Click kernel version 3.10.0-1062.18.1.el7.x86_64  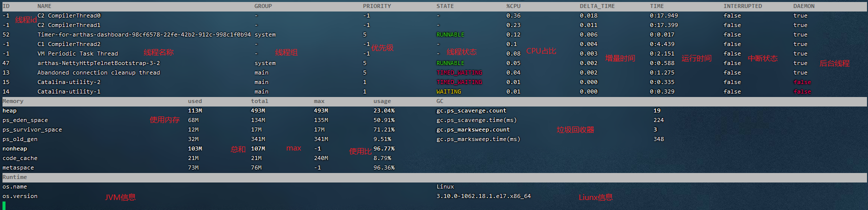tap(483, 196)
